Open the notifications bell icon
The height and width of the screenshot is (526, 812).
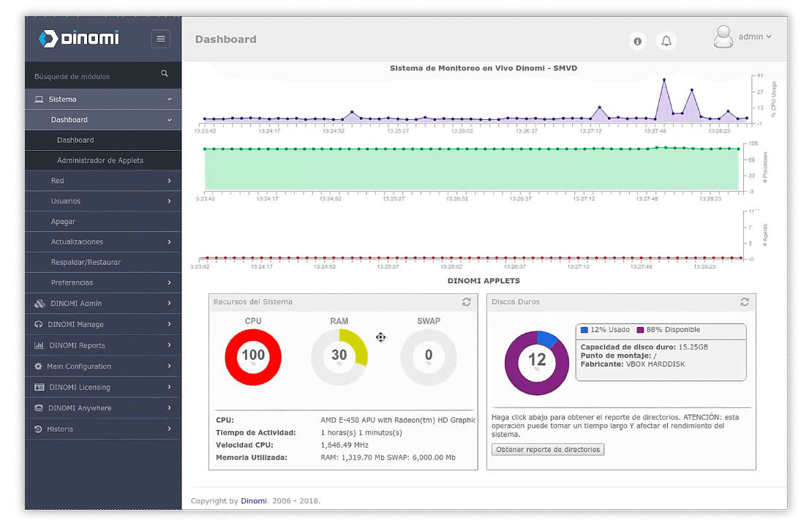[666, 42]
